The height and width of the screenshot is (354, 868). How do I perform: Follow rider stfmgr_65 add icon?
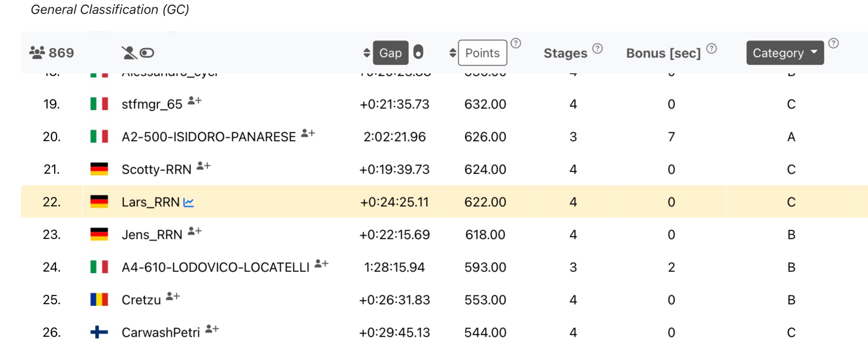click(195, 101)
